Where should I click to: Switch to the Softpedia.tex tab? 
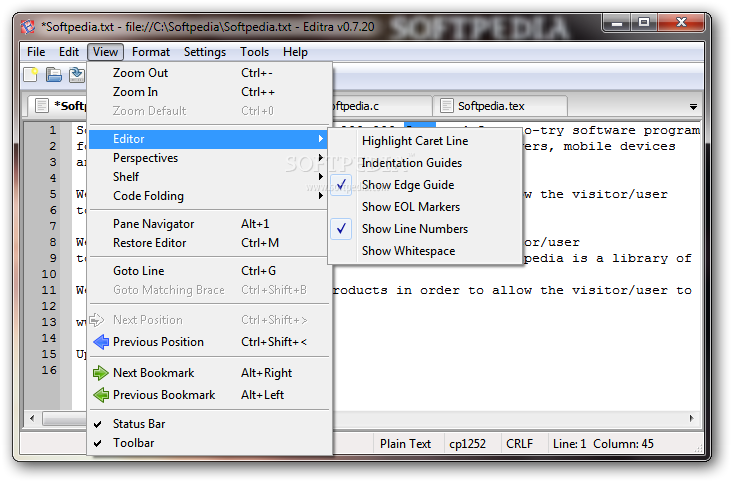click(x=500, y=106)
